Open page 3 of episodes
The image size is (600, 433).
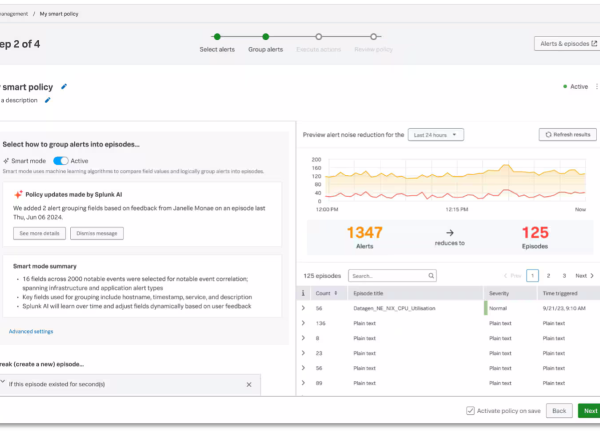564,275
